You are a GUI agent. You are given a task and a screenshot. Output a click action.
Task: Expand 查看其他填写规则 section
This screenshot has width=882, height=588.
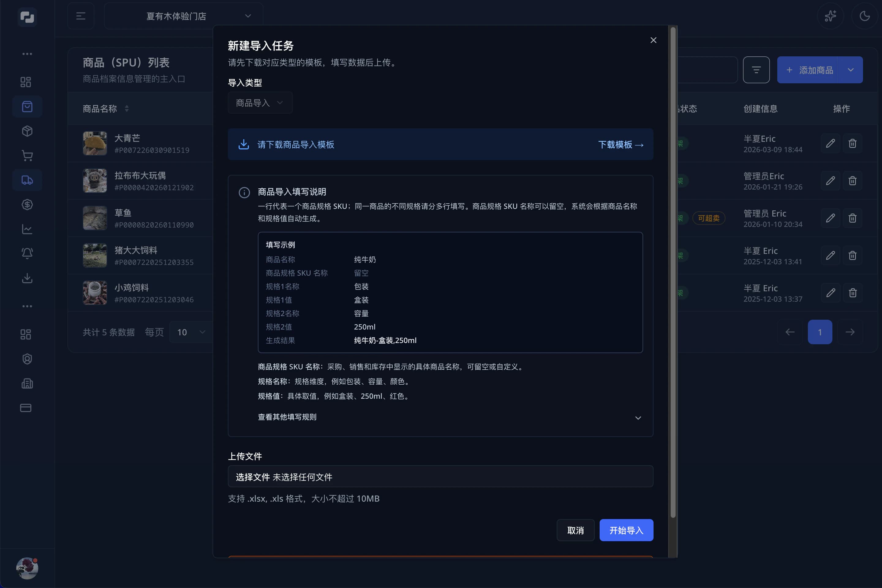[x=450, y=417]
